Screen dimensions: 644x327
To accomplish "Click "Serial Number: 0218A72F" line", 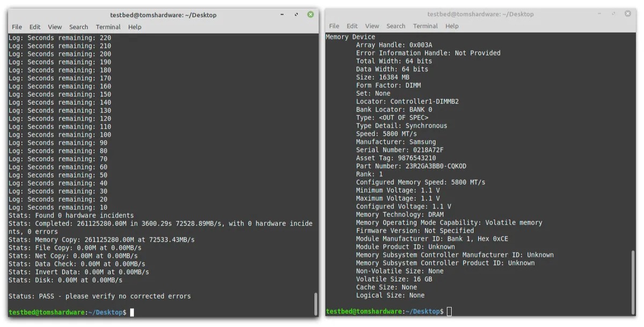I will click(400, 149).
